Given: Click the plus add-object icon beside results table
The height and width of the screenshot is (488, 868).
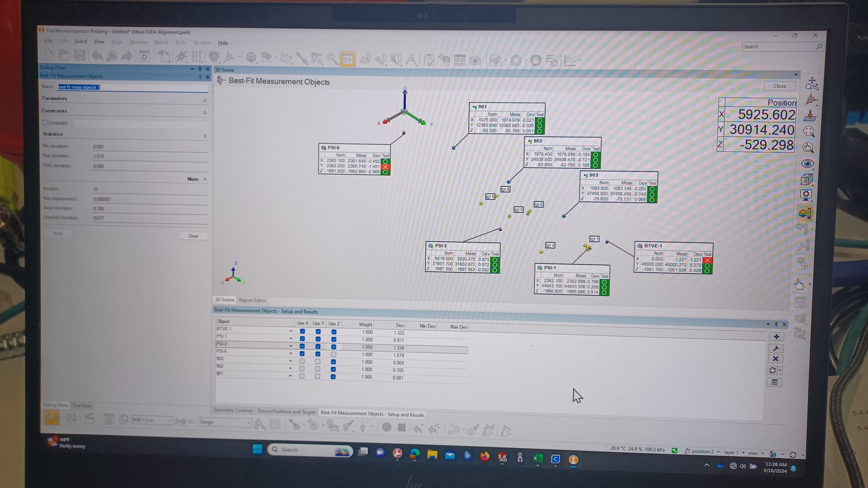Looking at the screenshot, I should click(x=776, y=337).
